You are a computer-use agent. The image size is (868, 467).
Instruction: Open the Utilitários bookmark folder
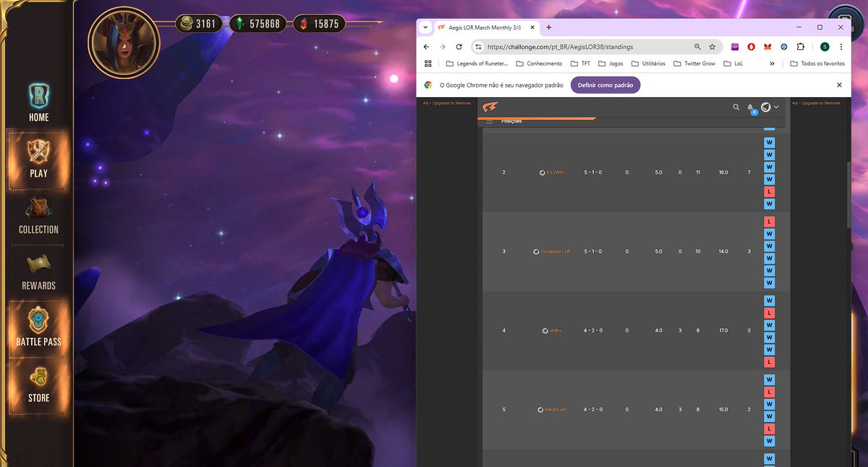tap(647, 64)
